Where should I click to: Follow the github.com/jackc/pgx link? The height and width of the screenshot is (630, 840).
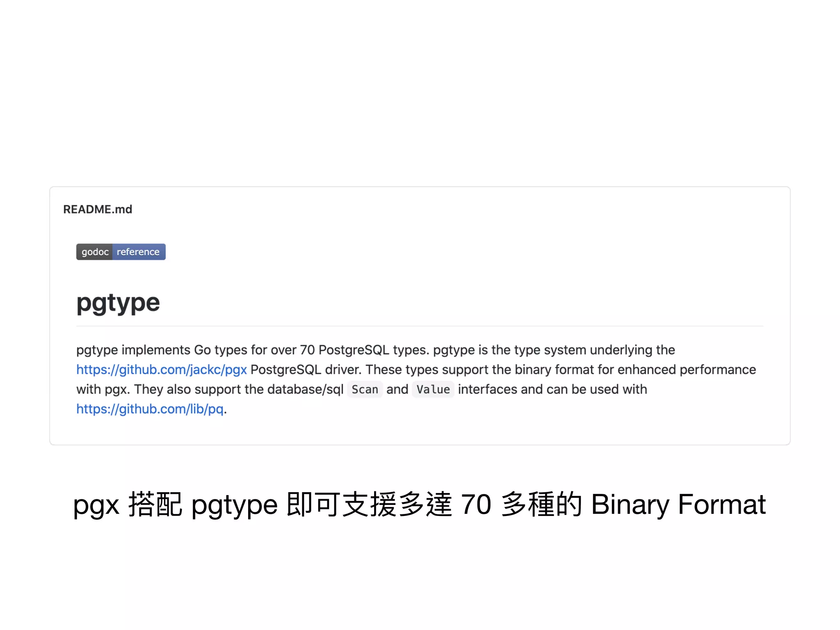click(161, 370)
